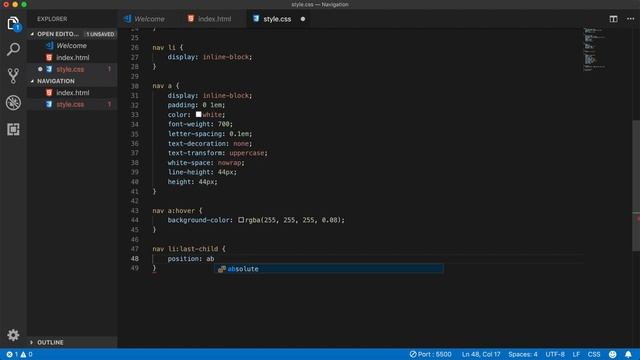Change indentation via Spaces: 4
The height and width of the screenshot is (360, 640).
point(523,354)
